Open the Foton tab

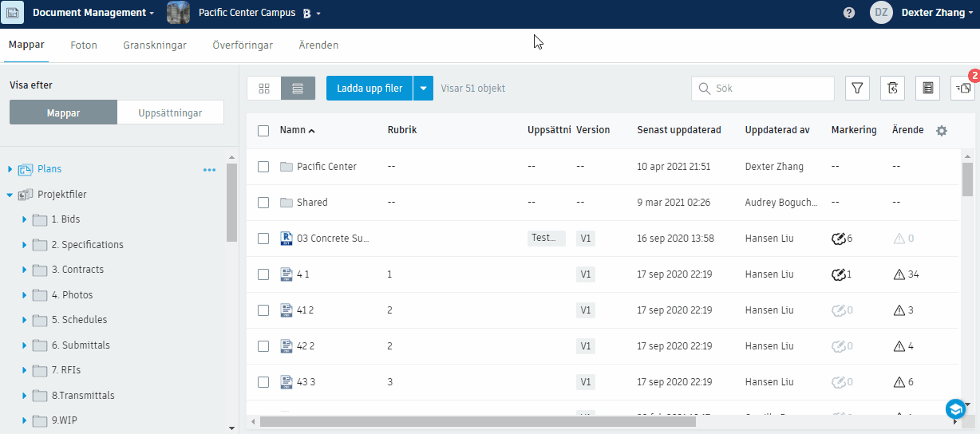[84, 45]
